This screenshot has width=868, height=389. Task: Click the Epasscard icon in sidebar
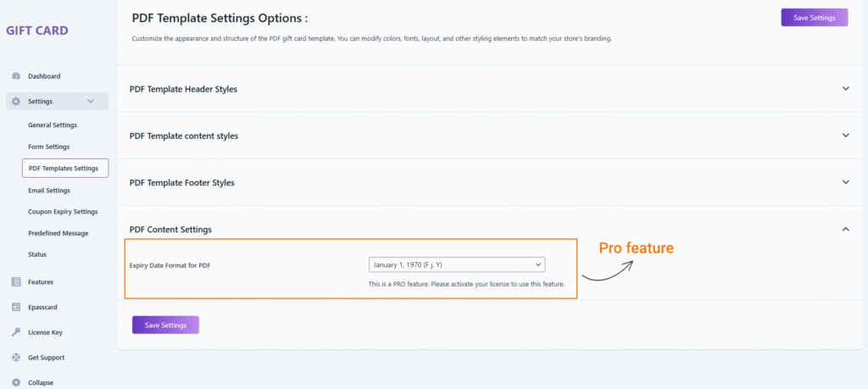tap(16, 307)
